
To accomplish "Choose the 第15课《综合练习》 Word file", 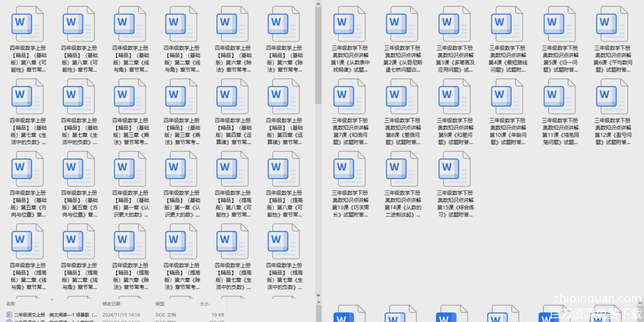I will pyautogui.click(x=455, y=185).
